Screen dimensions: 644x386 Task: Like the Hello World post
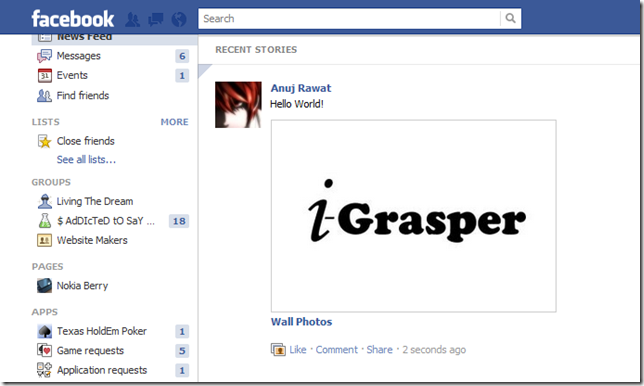point(298,350)
